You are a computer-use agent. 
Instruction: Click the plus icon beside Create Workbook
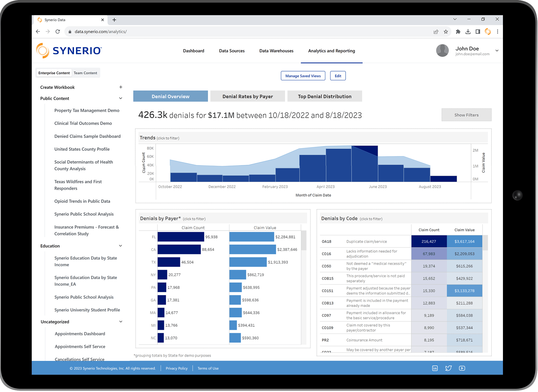121,87
